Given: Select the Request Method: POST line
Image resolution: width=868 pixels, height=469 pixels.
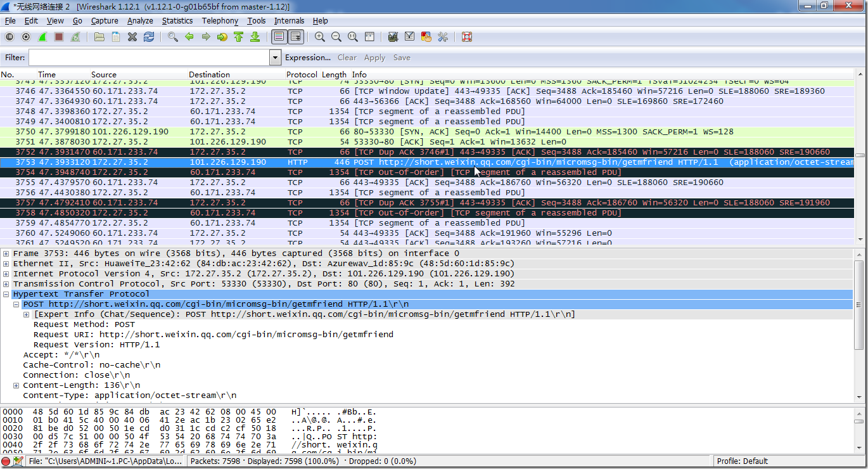Looking at the screenshot, I should click(84, 324).
